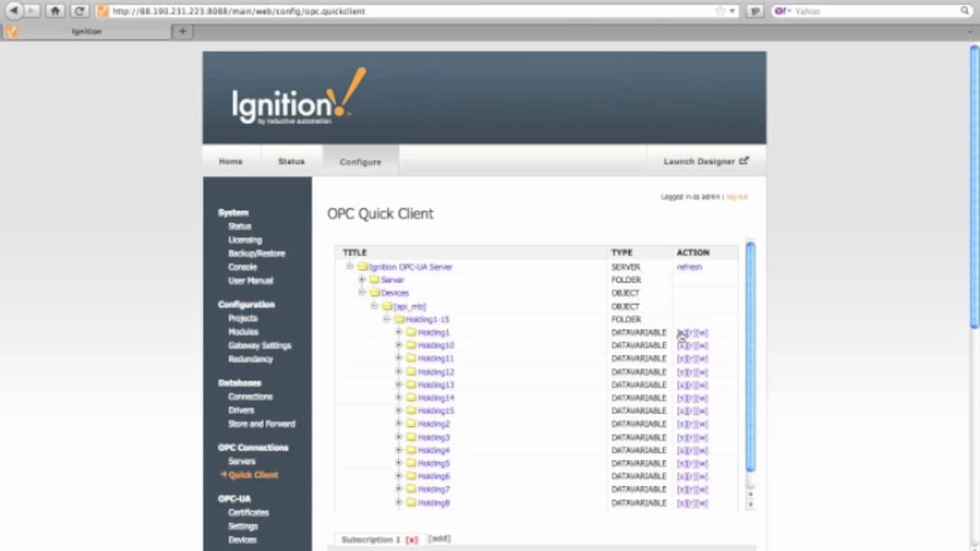Click the external-link icon beside Launch Designer

(x=743, y=161)
